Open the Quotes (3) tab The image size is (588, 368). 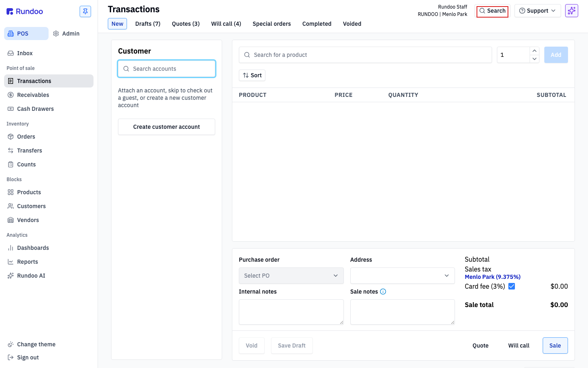186,24
